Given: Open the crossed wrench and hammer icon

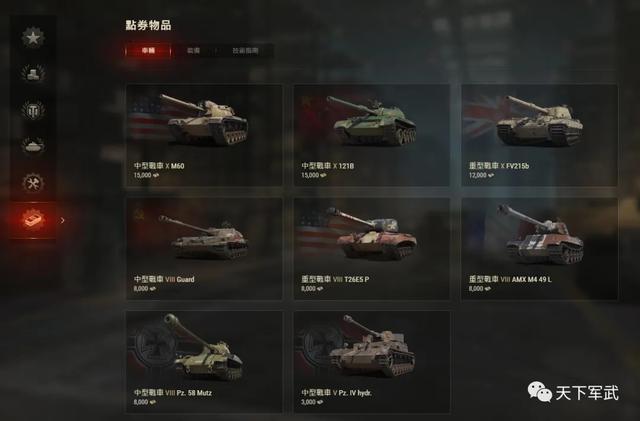Looking at the screenshot, I should pyautogui.click(x=33, y=183).
